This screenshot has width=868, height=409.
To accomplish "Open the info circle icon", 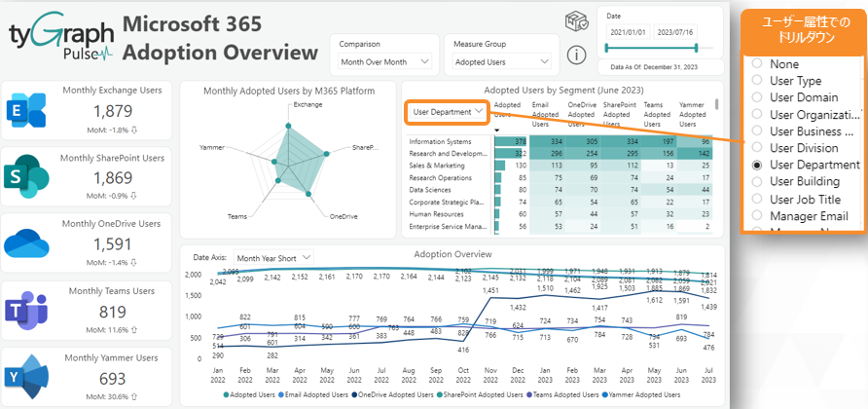I will tap(576, 55).
